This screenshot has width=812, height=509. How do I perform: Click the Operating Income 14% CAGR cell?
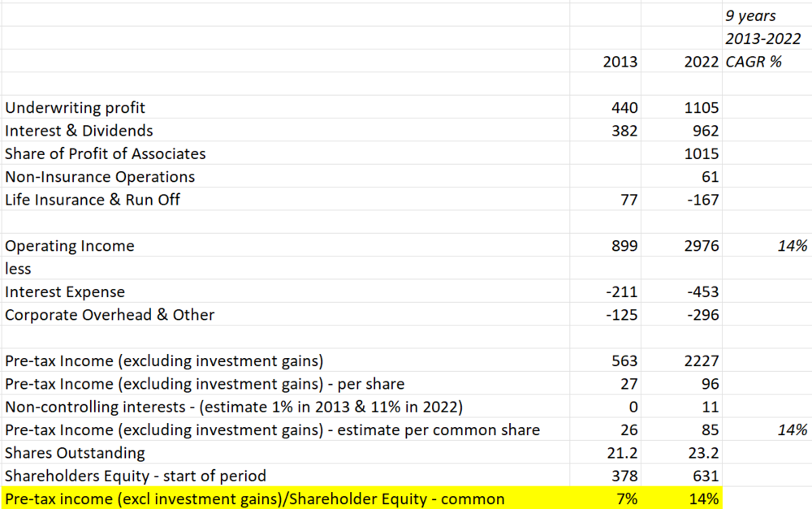point(767,245)
